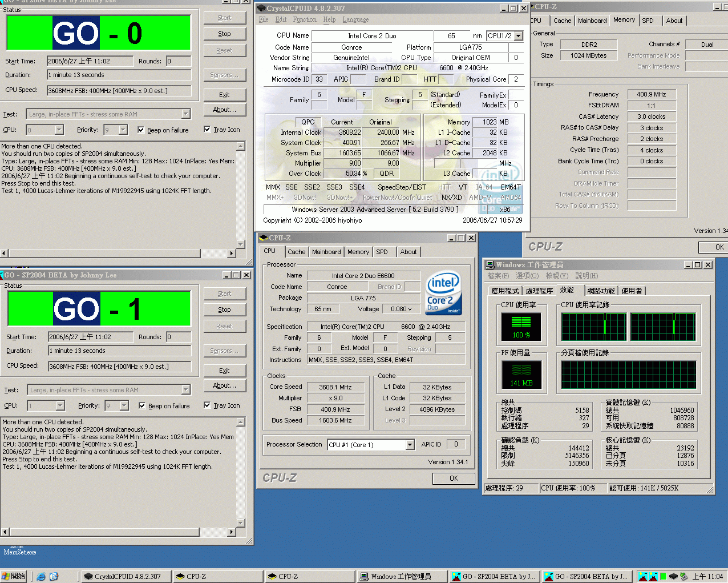
Task: Click the horizontal scrollbar track in the GO - 0 log
Action: pyautogui.click(x=214, y=253)
